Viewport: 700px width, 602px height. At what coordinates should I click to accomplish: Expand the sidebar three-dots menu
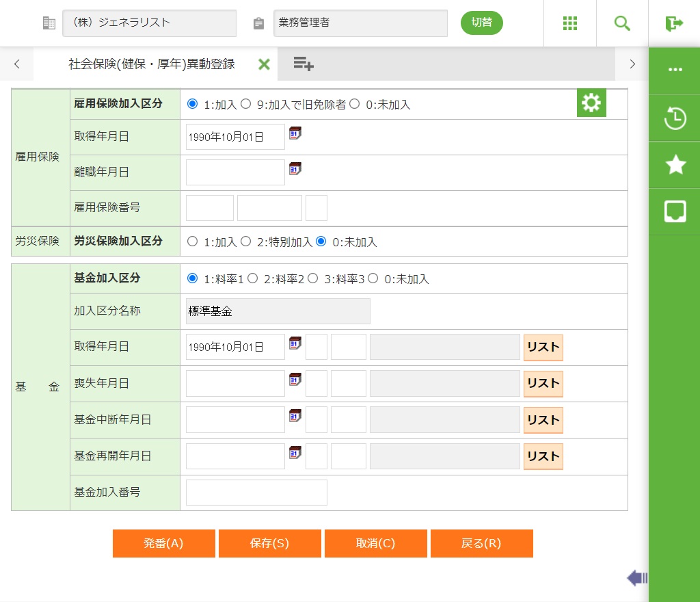pos(675,70)
